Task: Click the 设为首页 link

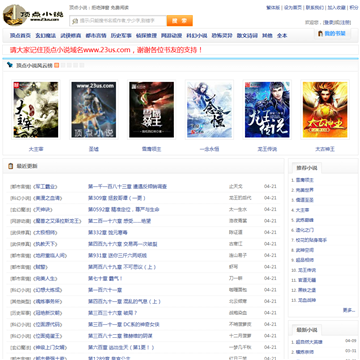Action: (x=293, y=8)
